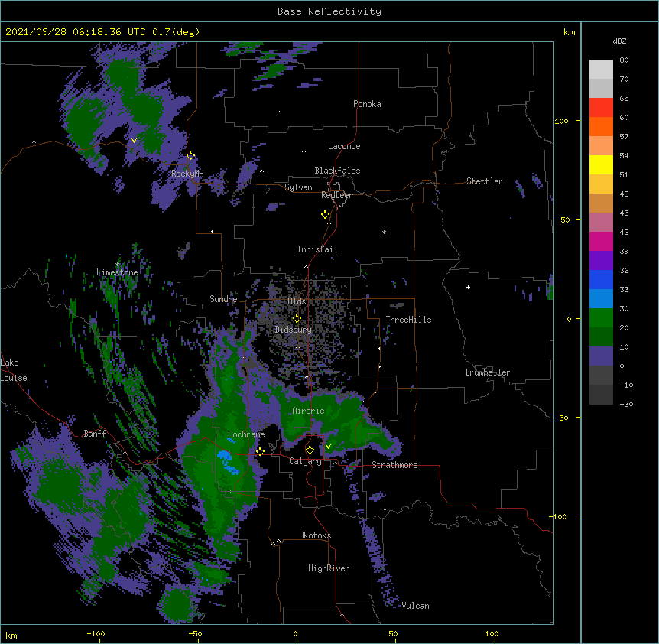659x644 pixels.
Task: Click the Limestone label
Action: (x=117, y=272)
